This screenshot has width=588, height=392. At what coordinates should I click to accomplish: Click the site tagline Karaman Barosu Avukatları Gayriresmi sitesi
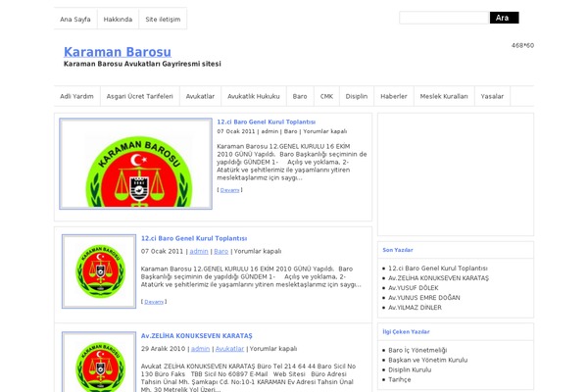point(142,64)
